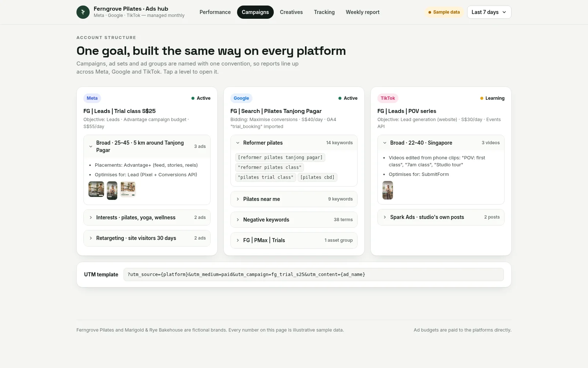588x368 pixels.
Task: Collapse the Broad 22–40 Singapore ad group
Action: point(441,143)
